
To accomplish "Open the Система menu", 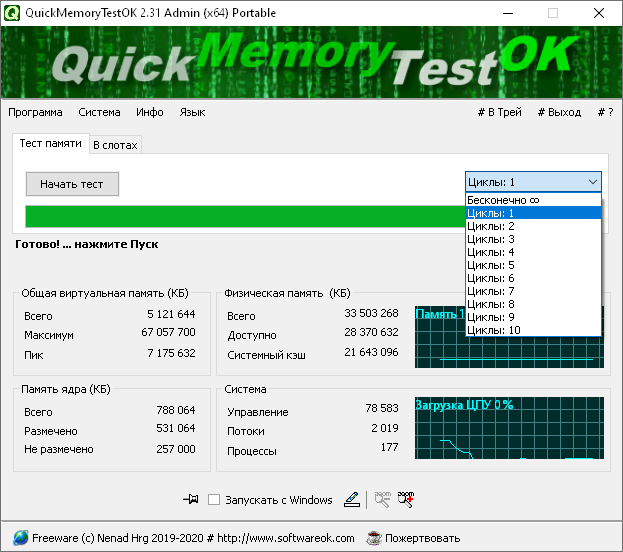I will coord(99,112).
